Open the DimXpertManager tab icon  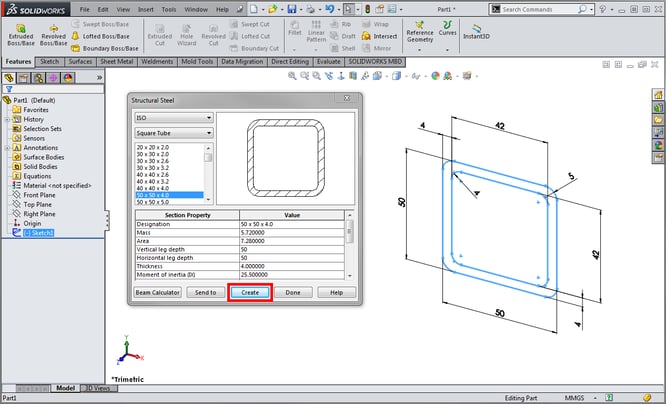[53, 78]
